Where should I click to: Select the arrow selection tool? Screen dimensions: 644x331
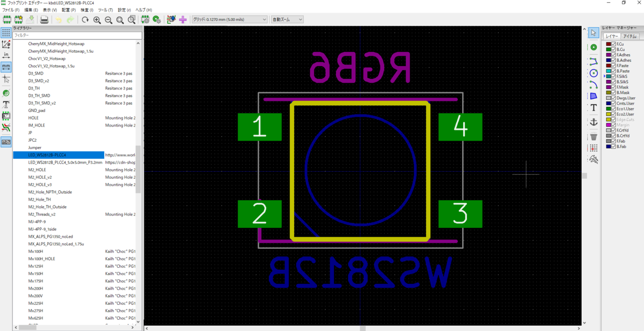pyautogui.click(x=594, y=33)
